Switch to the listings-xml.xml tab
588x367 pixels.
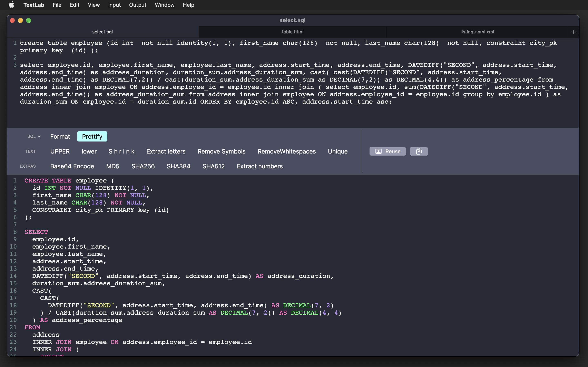click(477, 32)
